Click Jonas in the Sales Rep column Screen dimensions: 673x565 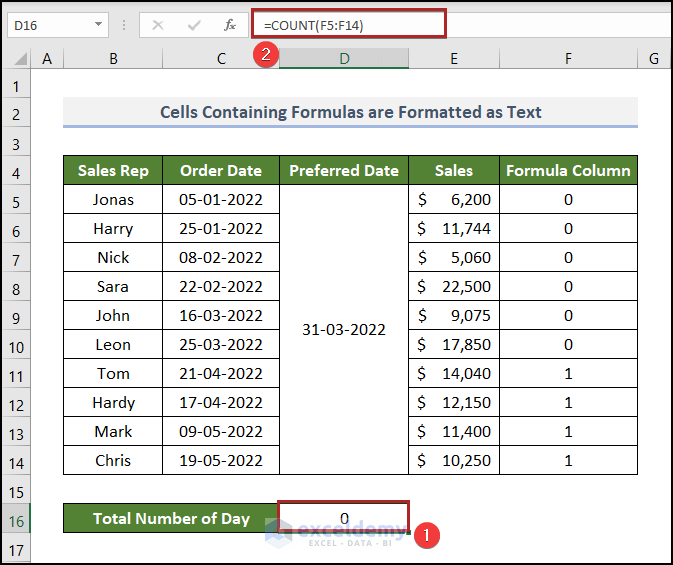tap(113, 199)
